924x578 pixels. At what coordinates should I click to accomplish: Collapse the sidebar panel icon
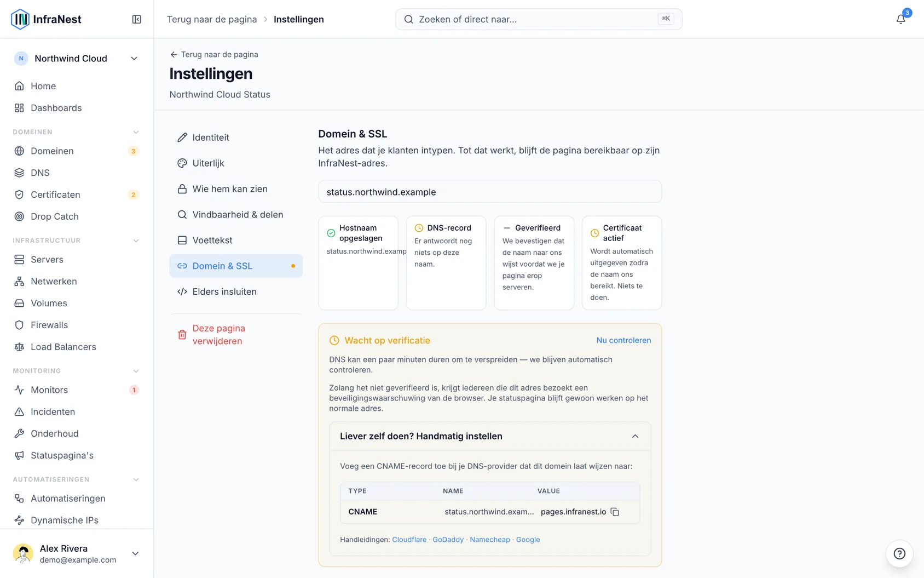click(x=137, y=19)
